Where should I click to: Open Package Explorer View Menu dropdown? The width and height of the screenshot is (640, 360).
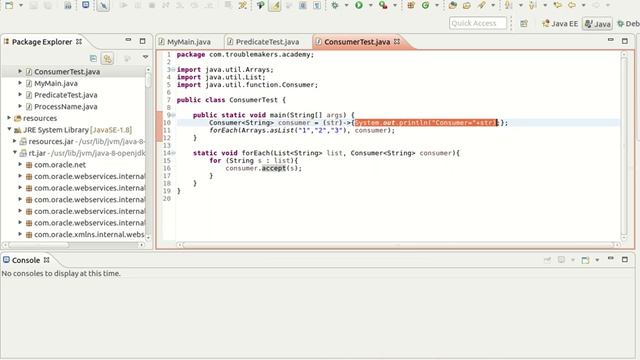[x=145, y=57]
